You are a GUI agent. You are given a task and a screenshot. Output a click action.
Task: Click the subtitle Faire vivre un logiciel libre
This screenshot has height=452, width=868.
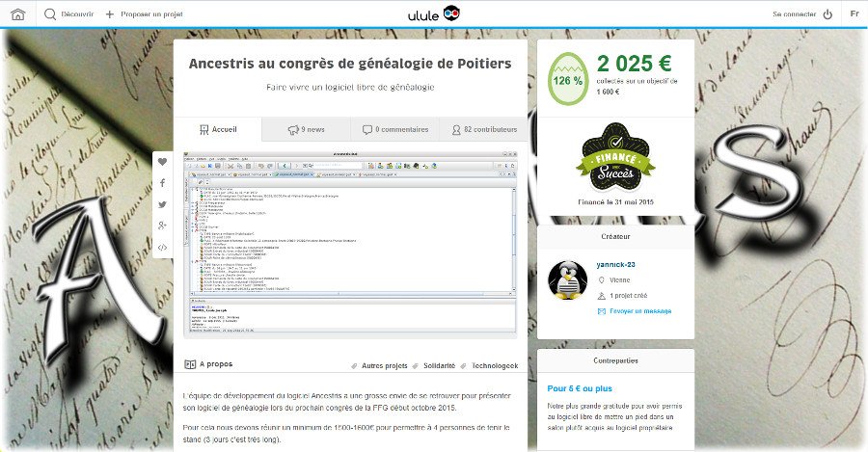click(x=350, y=88)
